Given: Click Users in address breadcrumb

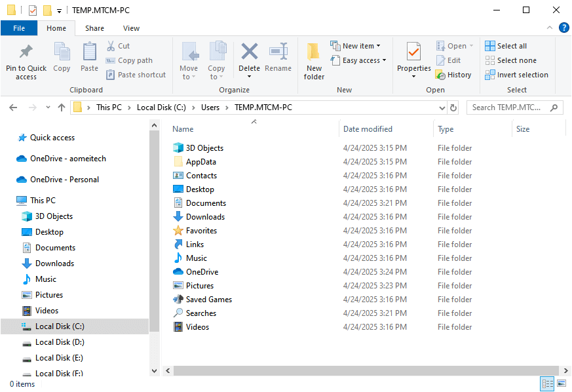Looking at the screenshot, I should (210, 108).
